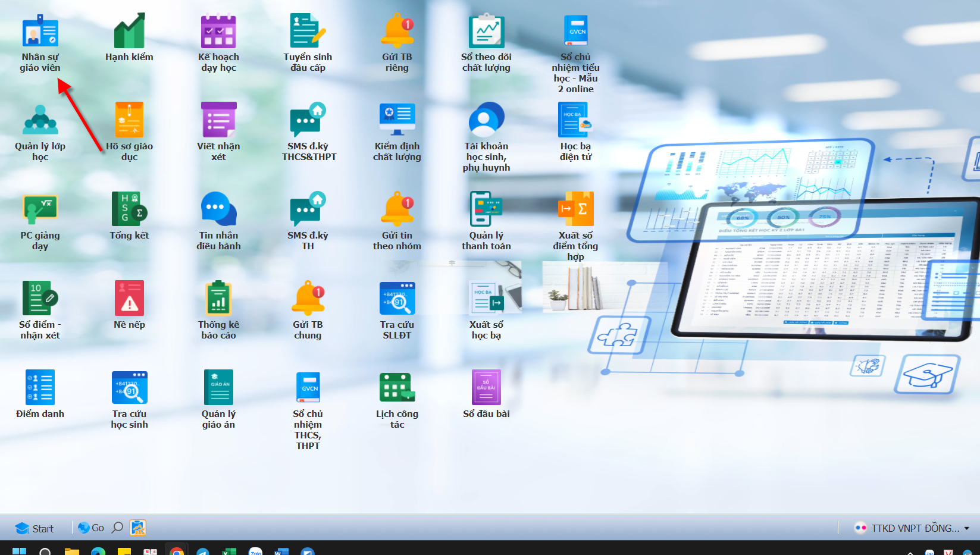Click the Start menu button
The width and height of the screenshot is (980, 555).
[x=35, y=528]
